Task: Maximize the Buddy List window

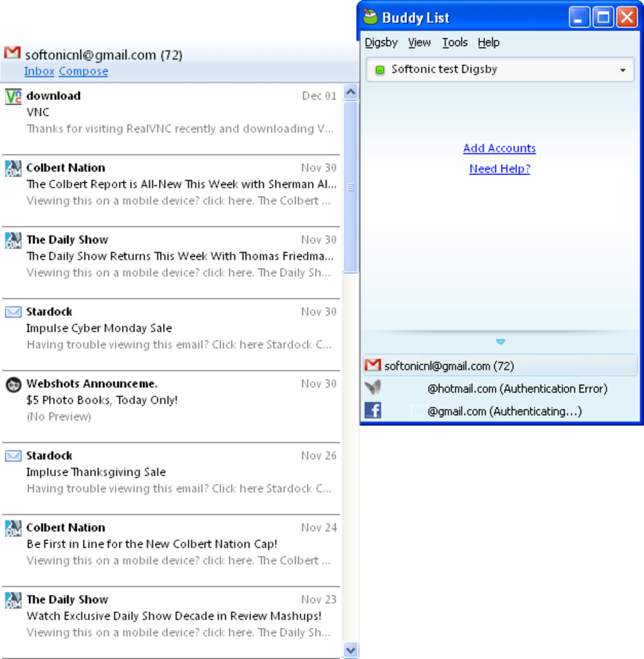Action: (603, 17)
